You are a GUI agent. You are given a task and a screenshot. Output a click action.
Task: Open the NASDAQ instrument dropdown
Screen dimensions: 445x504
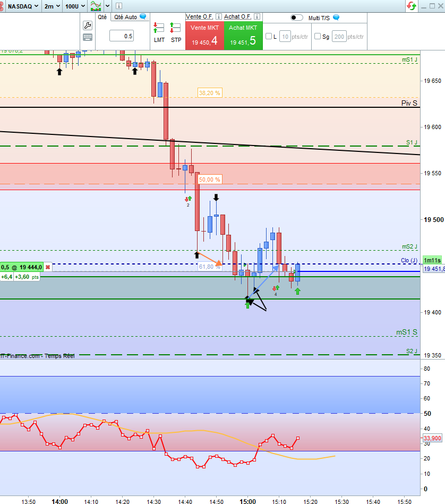[23, 6]
